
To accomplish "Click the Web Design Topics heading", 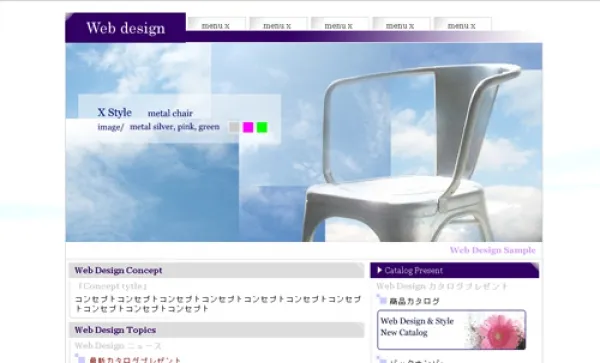I will (x=115, y=330).
